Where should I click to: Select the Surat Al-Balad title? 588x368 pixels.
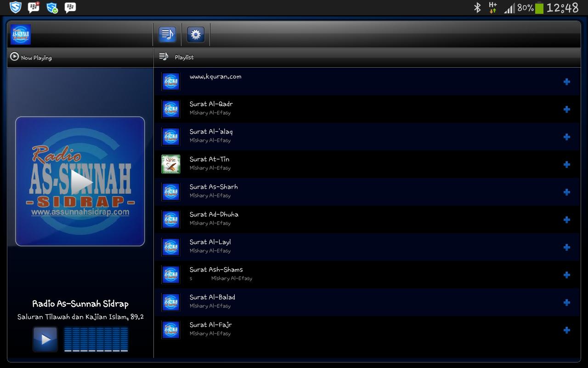pos(213,297)
